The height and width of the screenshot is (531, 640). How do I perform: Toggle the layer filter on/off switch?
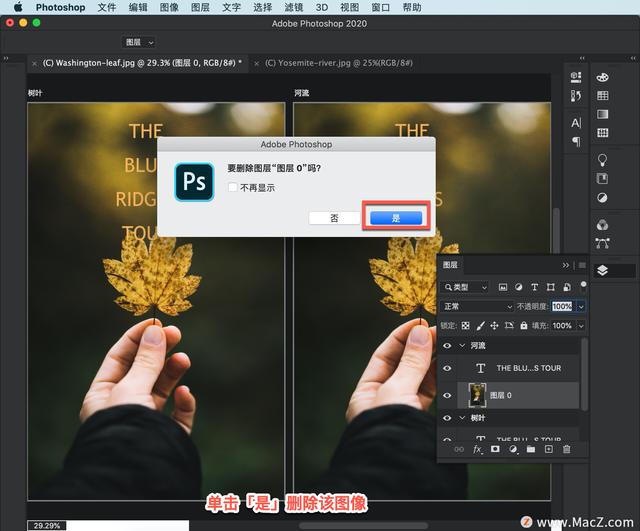(x=583, y=286)
